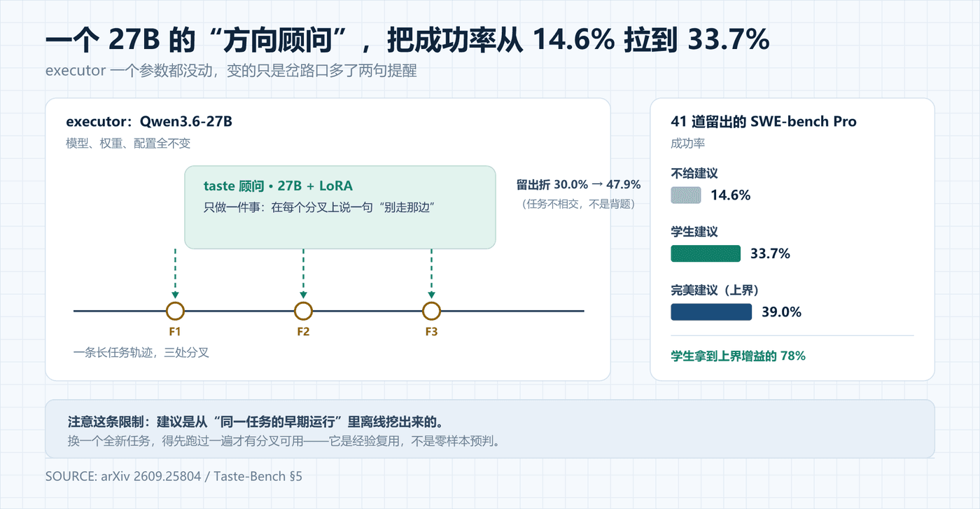Click the subtitle beginning with 'executor 一个参数都没动'
980x509 pixels.
tap(231, 71)
